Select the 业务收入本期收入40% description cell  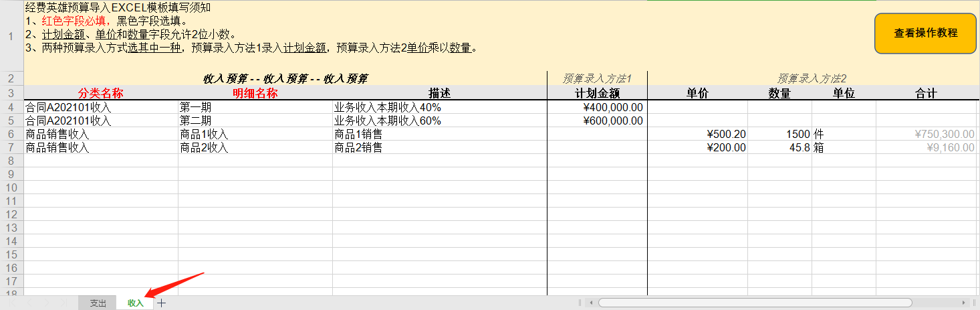tap(439, 107)
